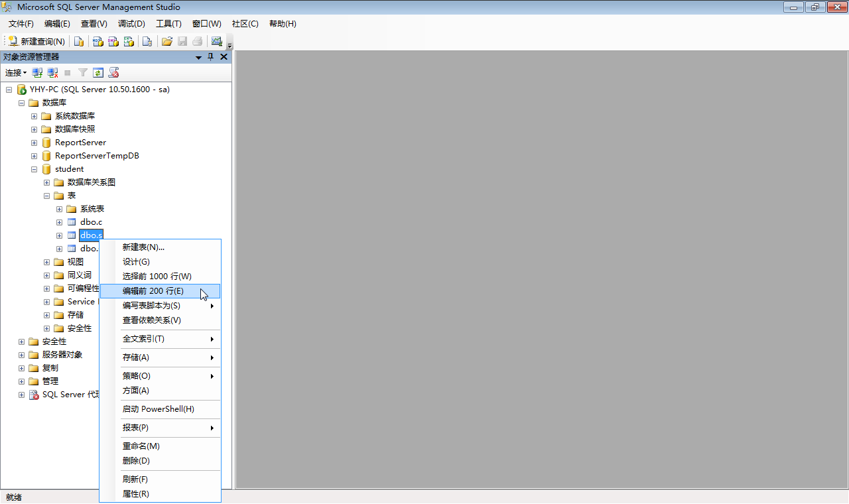849x504 pixels.
Task: Open the 编写表脚本为(S) submenu
Action: click(160, 306)
